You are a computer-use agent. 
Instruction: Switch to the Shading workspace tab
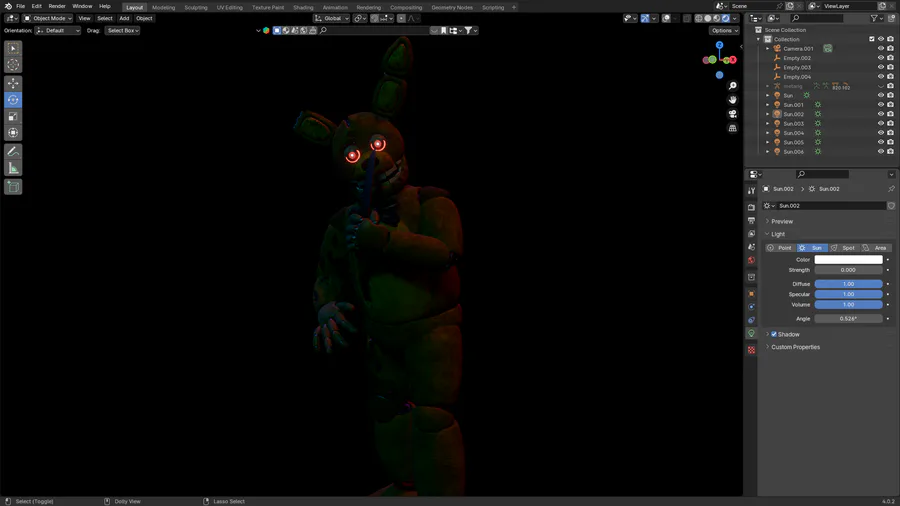303,7
